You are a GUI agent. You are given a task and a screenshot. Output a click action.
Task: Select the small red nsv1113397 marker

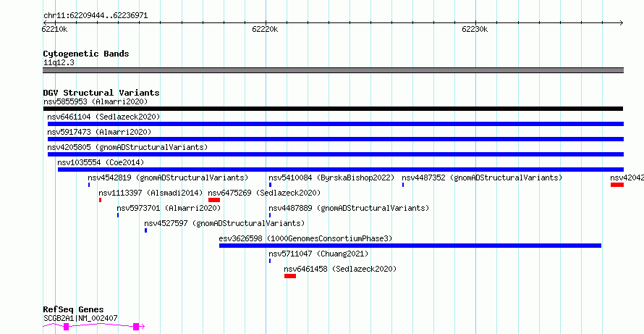(x=100, y=200)
